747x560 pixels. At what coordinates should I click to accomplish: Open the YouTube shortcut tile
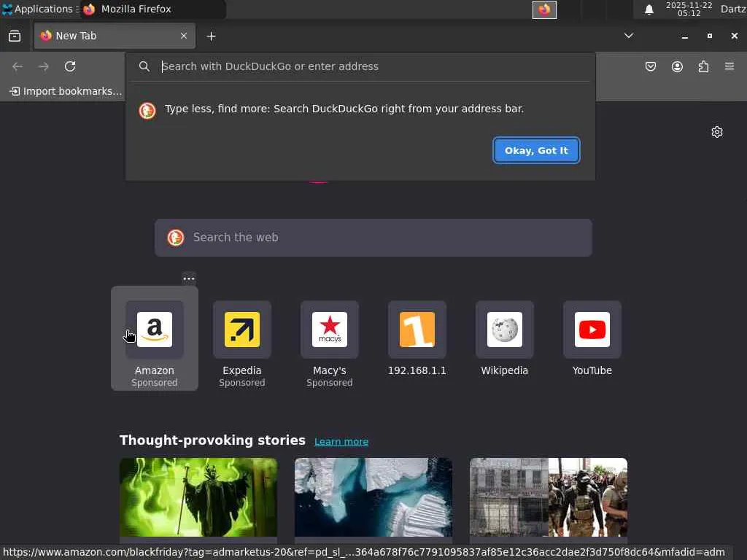(x=592, y=339)
